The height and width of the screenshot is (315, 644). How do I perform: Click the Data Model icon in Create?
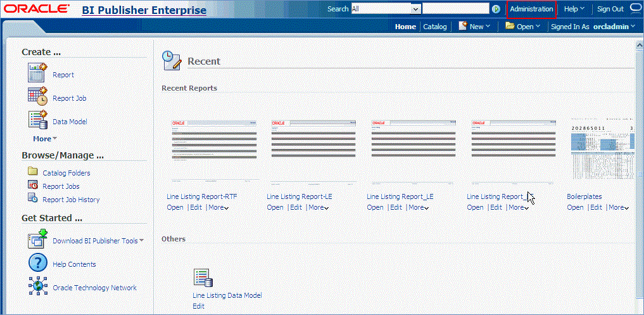point(38,120)
